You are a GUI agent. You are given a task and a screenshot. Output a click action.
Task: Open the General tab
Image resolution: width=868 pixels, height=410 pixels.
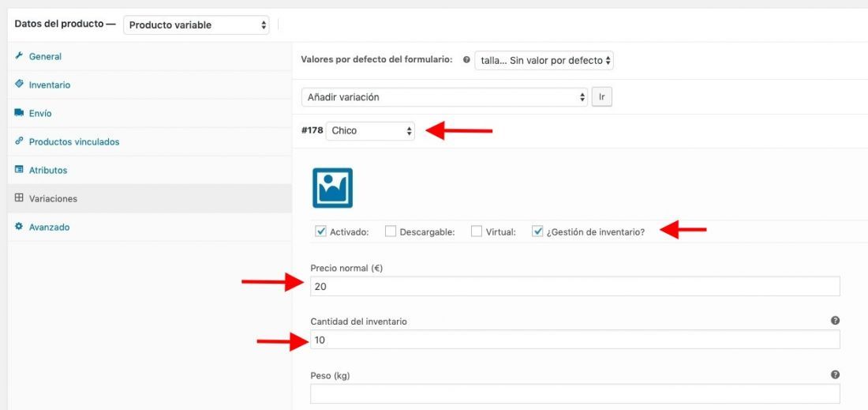(149, 57)
